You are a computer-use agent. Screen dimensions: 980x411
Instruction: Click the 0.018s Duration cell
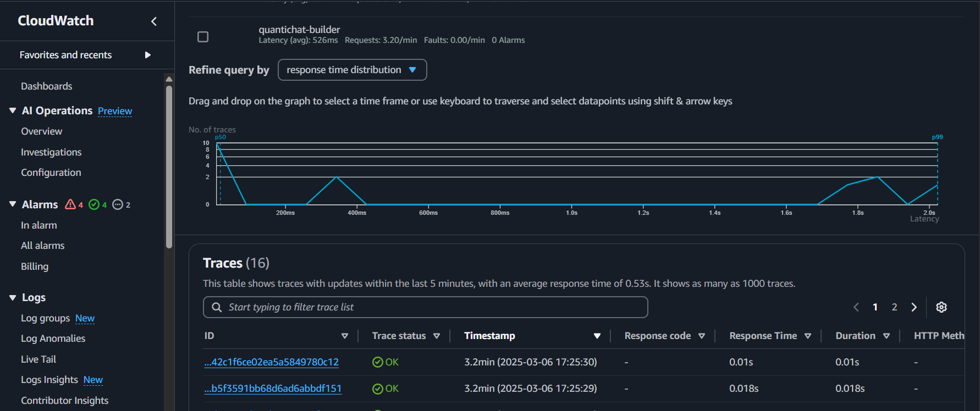tap(850, 388)
